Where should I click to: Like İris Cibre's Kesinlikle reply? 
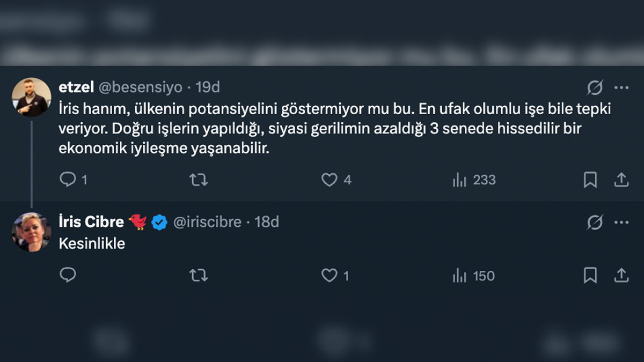click(x=329, y=276)
